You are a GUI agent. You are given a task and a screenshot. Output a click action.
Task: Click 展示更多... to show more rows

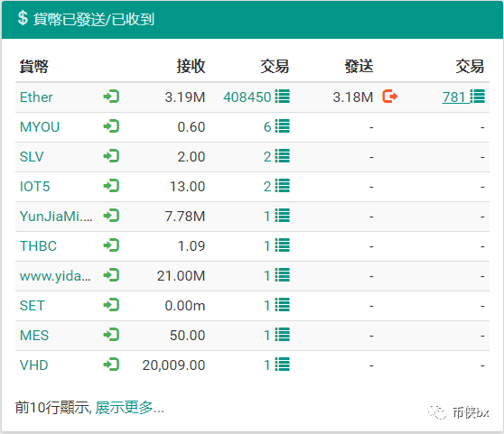(129, 407)
